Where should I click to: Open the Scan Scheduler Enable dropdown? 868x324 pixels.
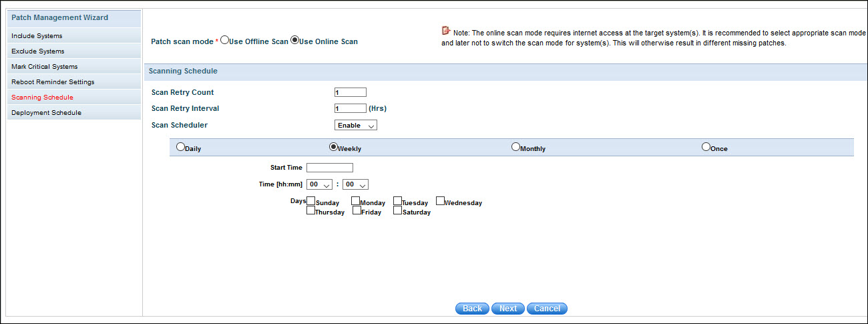[355, 125]
